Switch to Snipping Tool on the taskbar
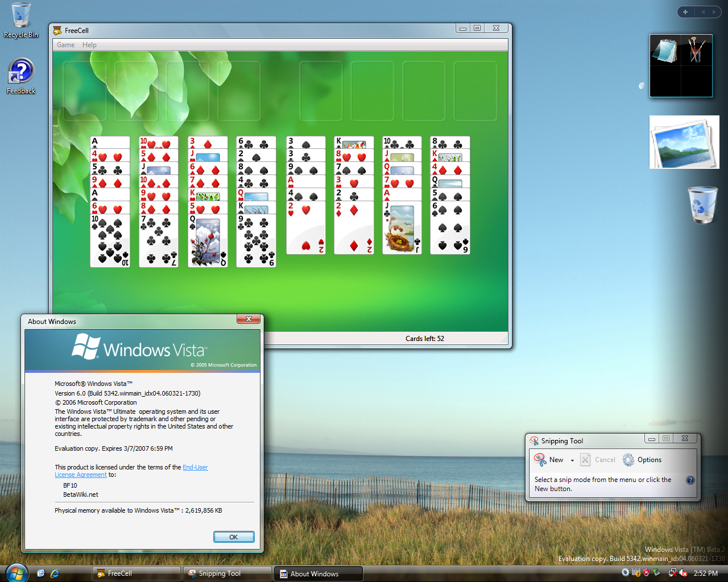 227,573
